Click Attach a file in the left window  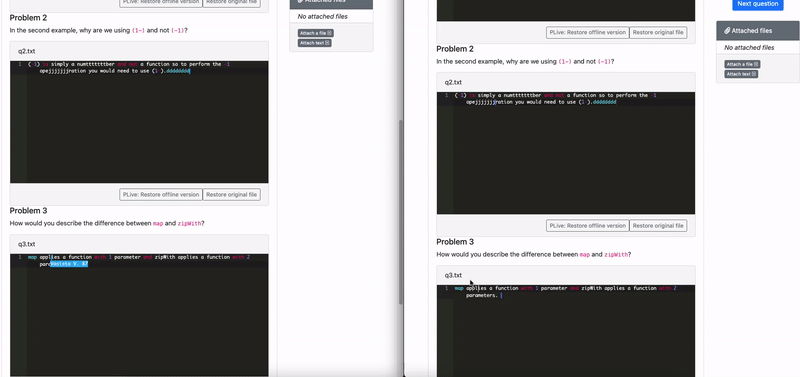pos(316,33)
